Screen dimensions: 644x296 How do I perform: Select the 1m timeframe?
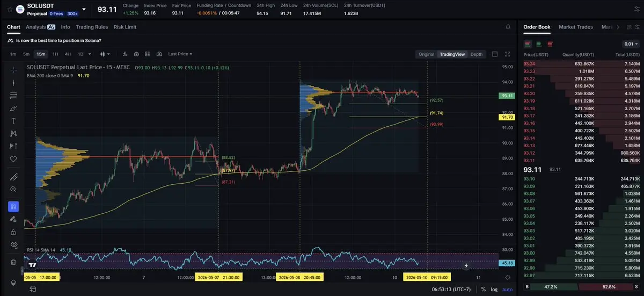pyautogui.click(x=13, y=54)
